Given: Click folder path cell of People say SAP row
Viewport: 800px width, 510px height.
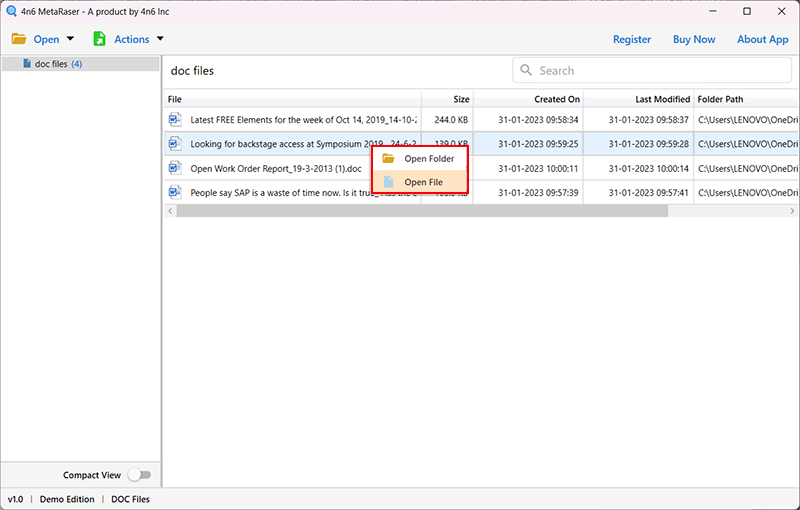Looking at the screenshot, I should click(747, 193).
